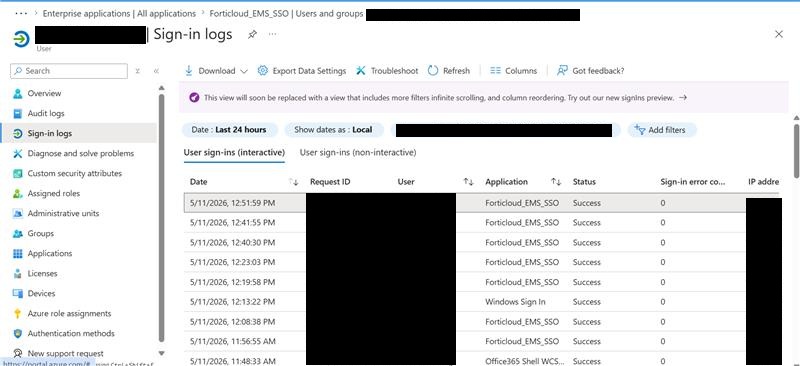Click the Troubleshoot toolbar label

tap(394, 71)
